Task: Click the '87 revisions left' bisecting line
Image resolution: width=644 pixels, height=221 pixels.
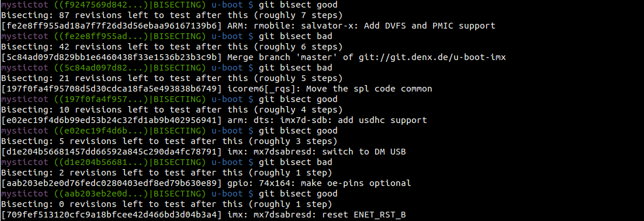Action: 172,16
